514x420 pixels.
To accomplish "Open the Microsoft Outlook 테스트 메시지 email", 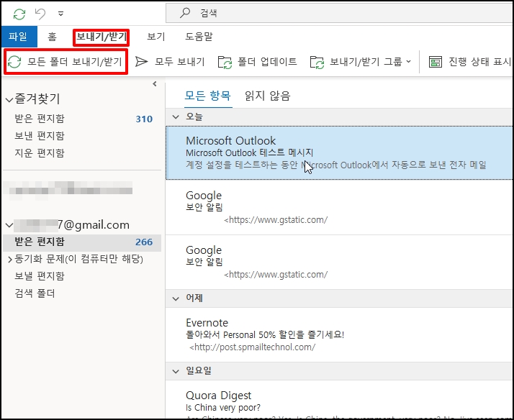I will pos(339,153).
